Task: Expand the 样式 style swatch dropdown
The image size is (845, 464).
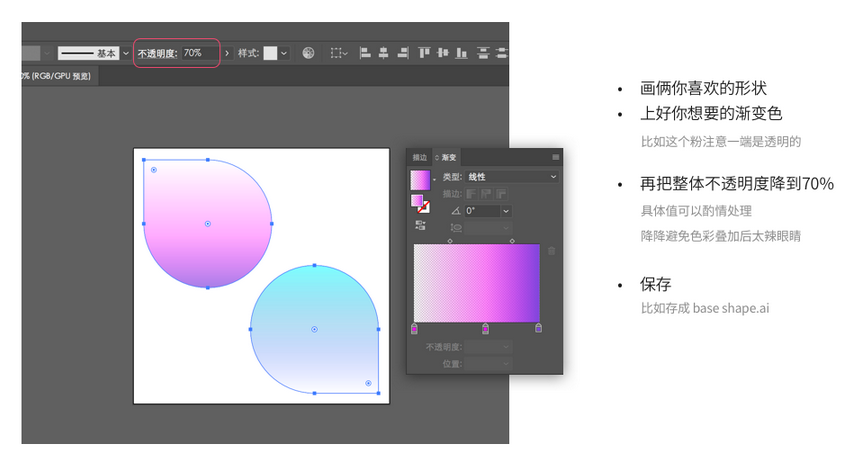Action: coord(285,53)
